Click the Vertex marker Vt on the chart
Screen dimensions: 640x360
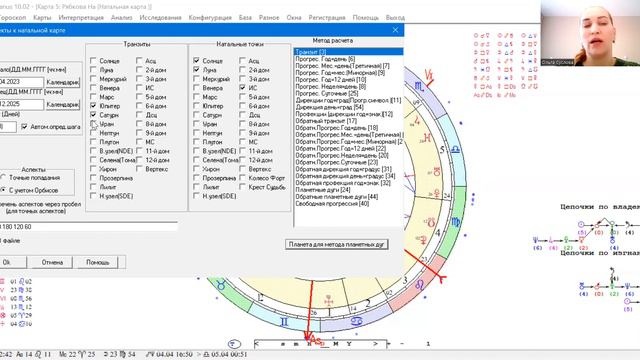pyautogui.click(x=429, y=75)
